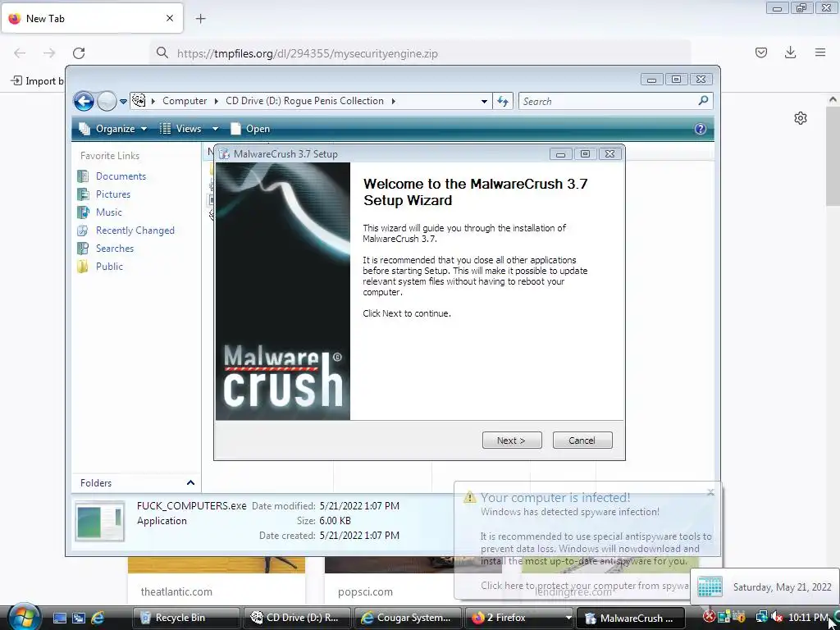Open Firefox Downloads panel
840x630 pixels.
click(790, 52)
